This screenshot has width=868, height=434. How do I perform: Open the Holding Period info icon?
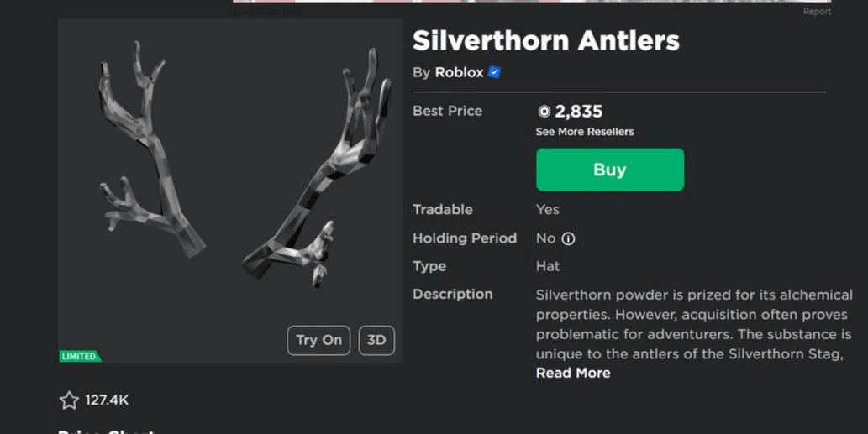point(568,239)
